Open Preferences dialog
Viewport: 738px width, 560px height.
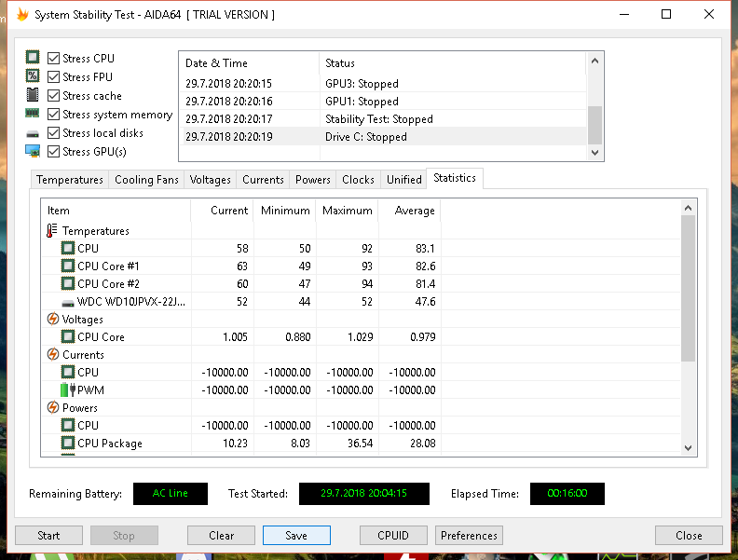click(469, 536)
